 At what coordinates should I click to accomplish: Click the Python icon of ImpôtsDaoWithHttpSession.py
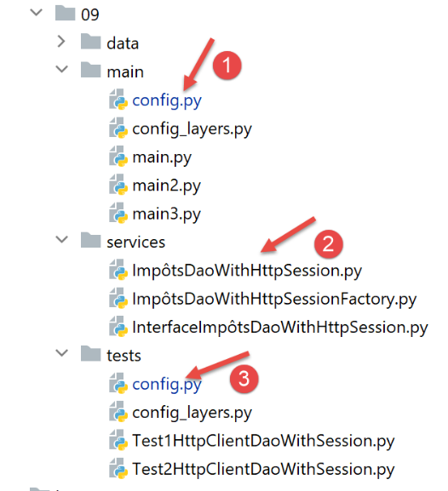tap(118, 270)
